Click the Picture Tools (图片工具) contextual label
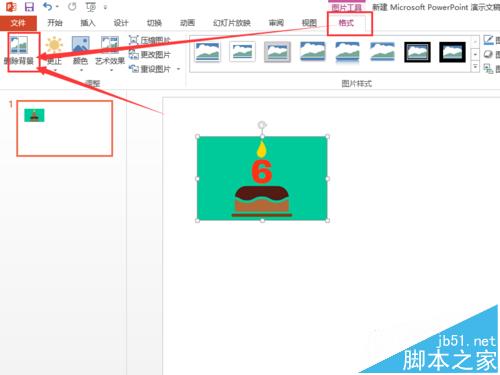The height and width of the screenshot is (375, 500). click(347, 7)
